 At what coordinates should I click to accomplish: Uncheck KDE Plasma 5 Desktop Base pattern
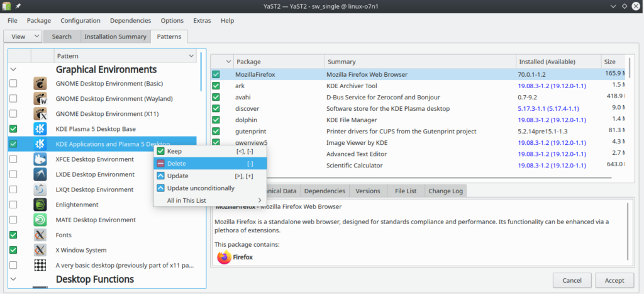click(13, 129)
